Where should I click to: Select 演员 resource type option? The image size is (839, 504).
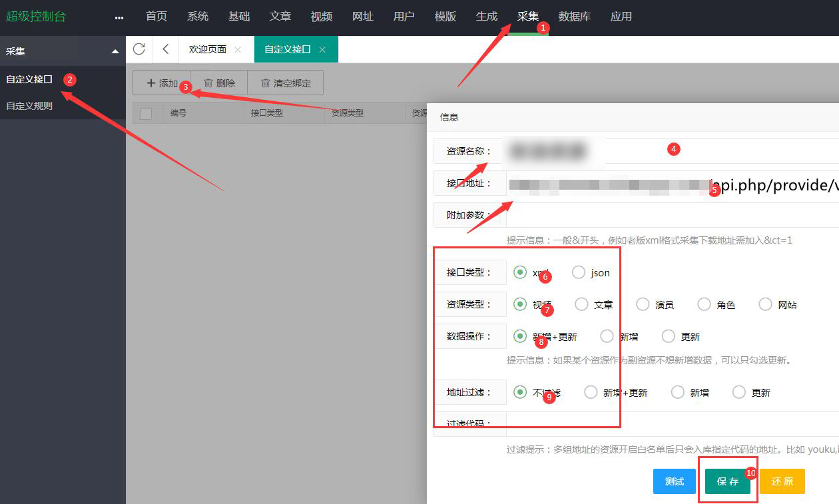click(642, 304)
